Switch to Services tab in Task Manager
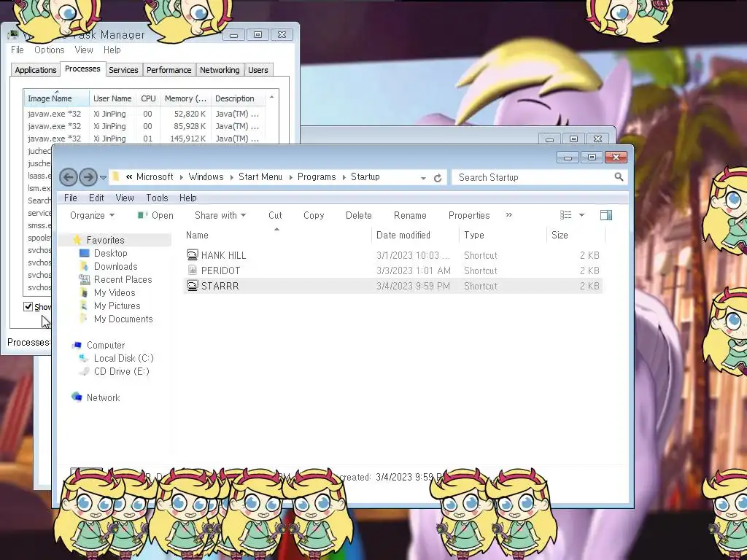Image resolution: width=747 pixels, height=560 pixels. point(123,70)
